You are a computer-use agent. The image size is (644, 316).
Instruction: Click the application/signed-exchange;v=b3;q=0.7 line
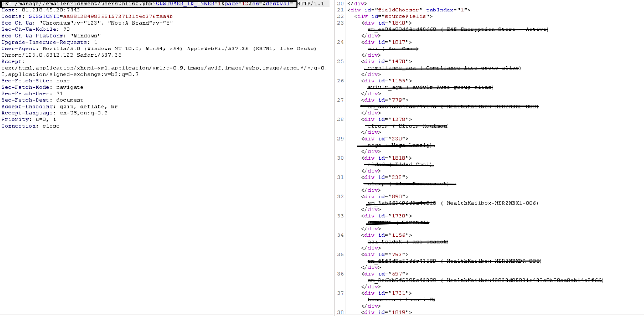pyautogui.click(x=70, y=74)
